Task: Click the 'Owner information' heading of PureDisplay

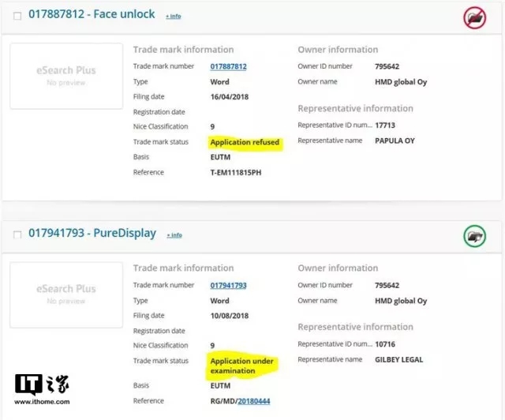Action: click(x=338, y=268)
